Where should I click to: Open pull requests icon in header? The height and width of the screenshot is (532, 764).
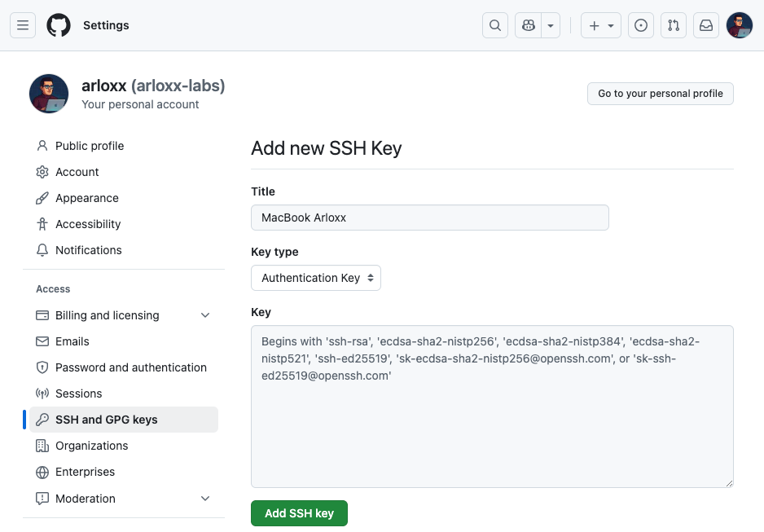674,25
